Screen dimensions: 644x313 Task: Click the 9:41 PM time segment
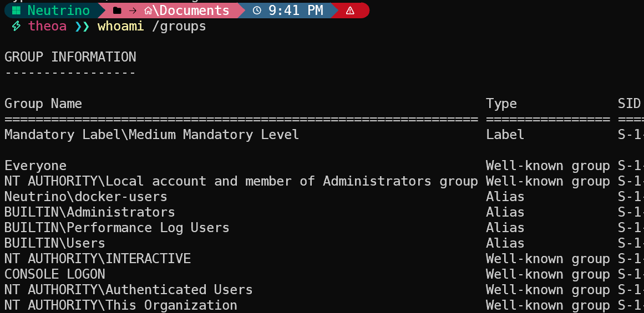(297, 11)
